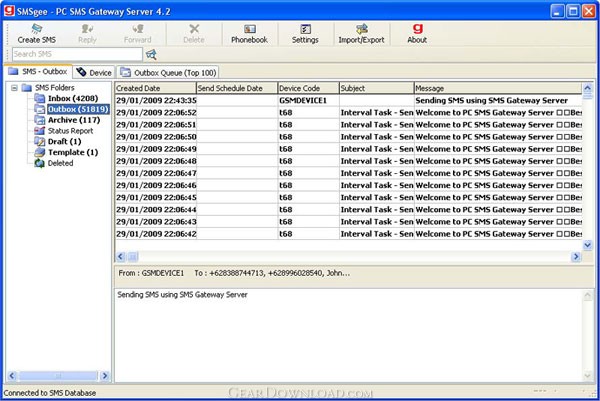Click the Status Report folder icon
Viewport: 600px width, 401px height.
coord(40,130)
